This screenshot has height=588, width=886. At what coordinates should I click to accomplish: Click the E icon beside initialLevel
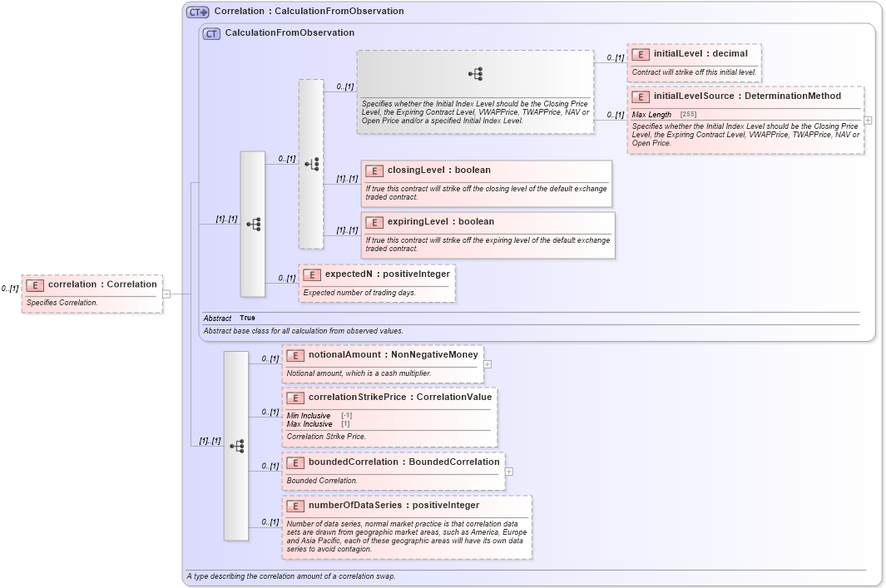click(x=641, y=54)
